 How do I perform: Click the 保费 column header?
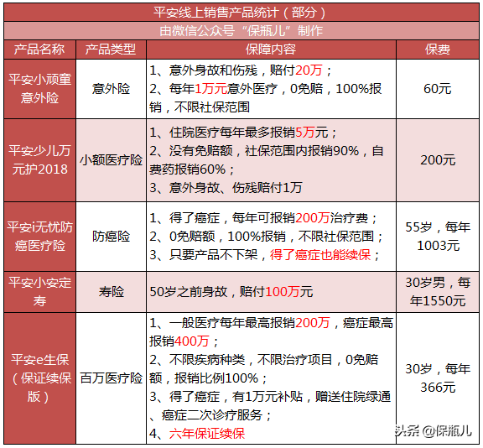(x=438, y=49)
